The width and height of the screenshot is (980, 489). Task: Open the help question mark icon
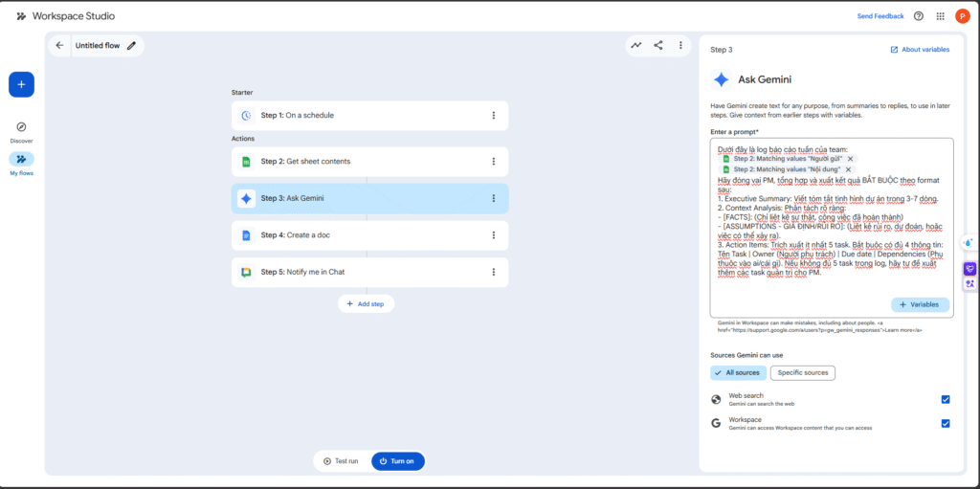click(x=919, y=16)
